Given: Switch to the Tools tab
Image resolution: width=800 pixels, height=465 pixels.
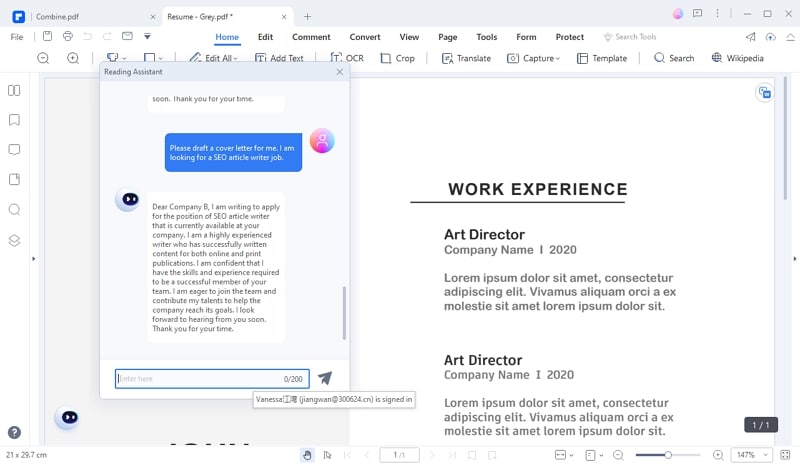Looking at the screenshot, I should 487,37.
